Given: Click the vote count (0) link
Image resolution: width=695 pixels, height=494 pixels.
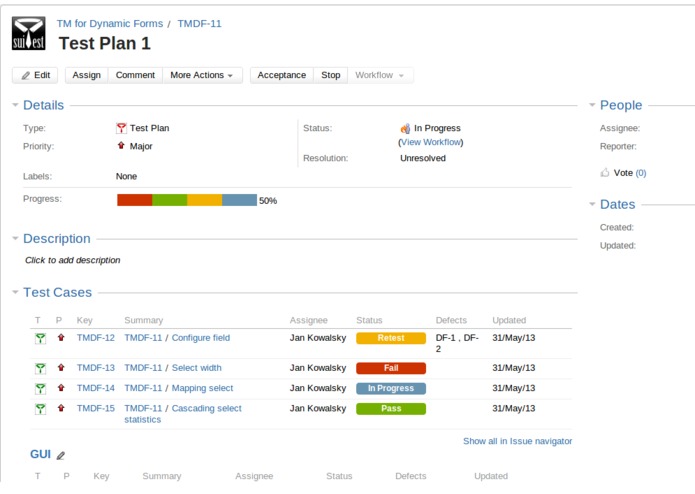Looking at the screenshot, I should tap(640, 173).
